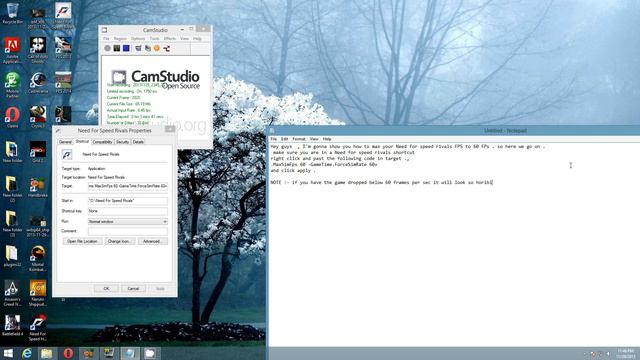Click the Advanced button in Properties

click(x=152, y=241)
